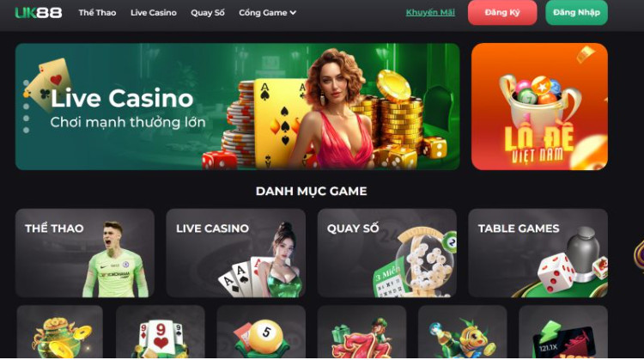The image size is (644, 360).
Task: Click the UK88 logo
Action: [38, 13]
